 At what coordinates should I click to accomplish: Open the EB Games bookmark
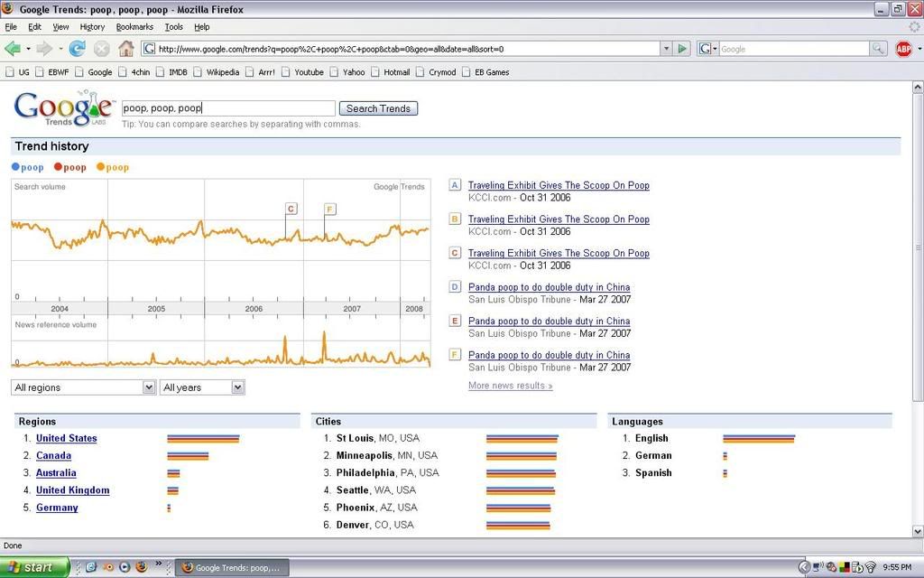tap(485, 72)
